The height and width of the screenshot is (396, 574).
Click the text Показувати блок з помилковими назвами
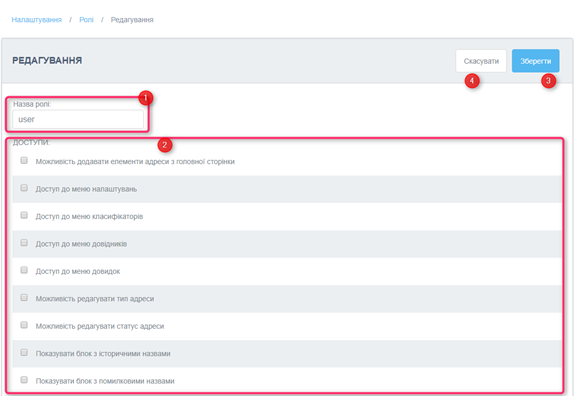(105, 381)
